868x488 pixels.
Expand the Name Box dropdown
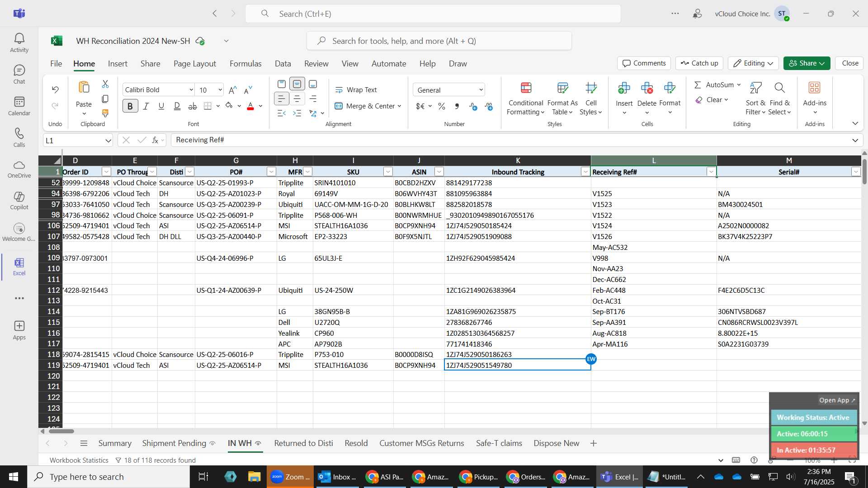(108, 141)
